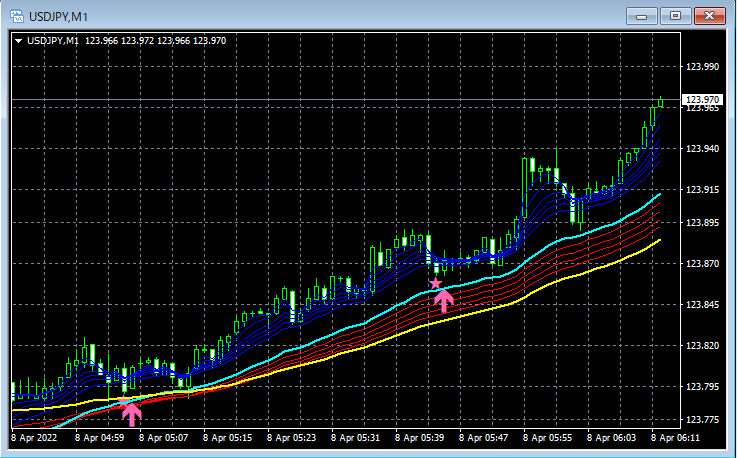The image size is (738, 458).
Task: Click the 123.775 price scale label
Action: click(x=702, y=419)
